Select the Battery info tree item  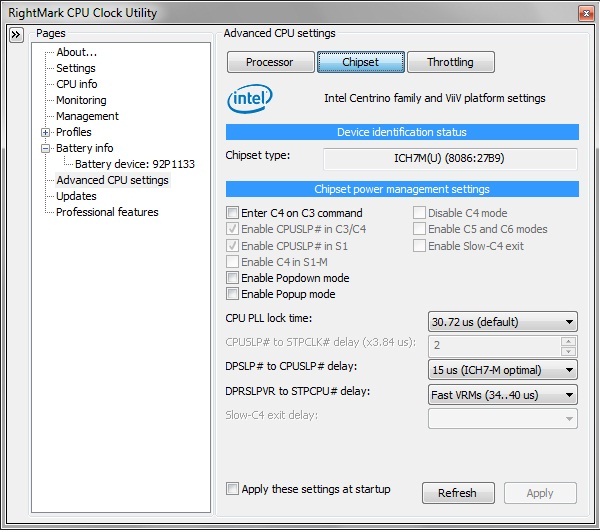(85, 148)
